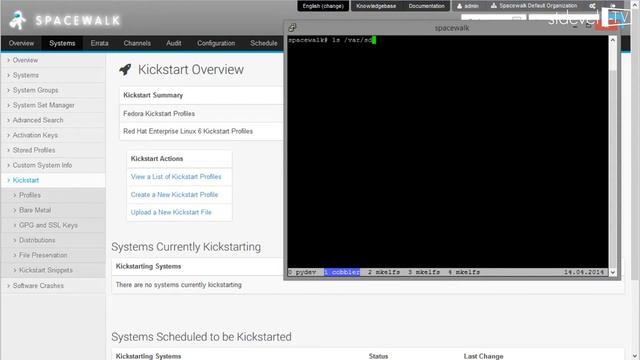This screenshot has height=360, width=640.
Task: Open File Preservation sidebar item
Action: click(x=43, y=255)
